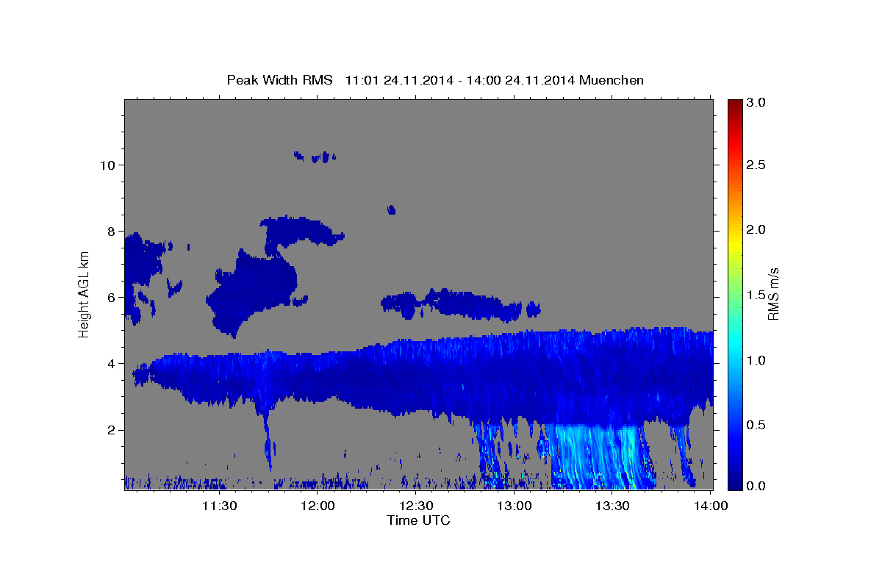The image size is (882, 588).
Task: Click the 13:00 time tick label
Action: pos(514,506)
